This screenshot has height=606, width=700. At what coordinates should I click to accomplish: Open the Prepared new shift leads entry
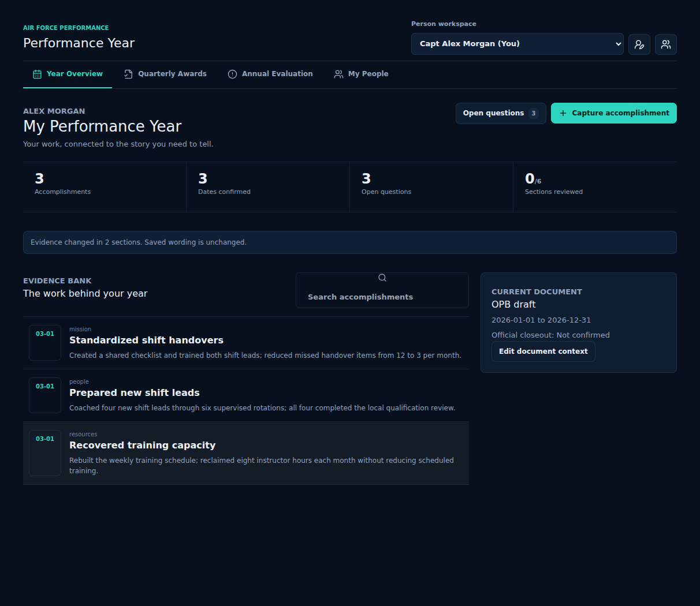click(x=246, y=395)
